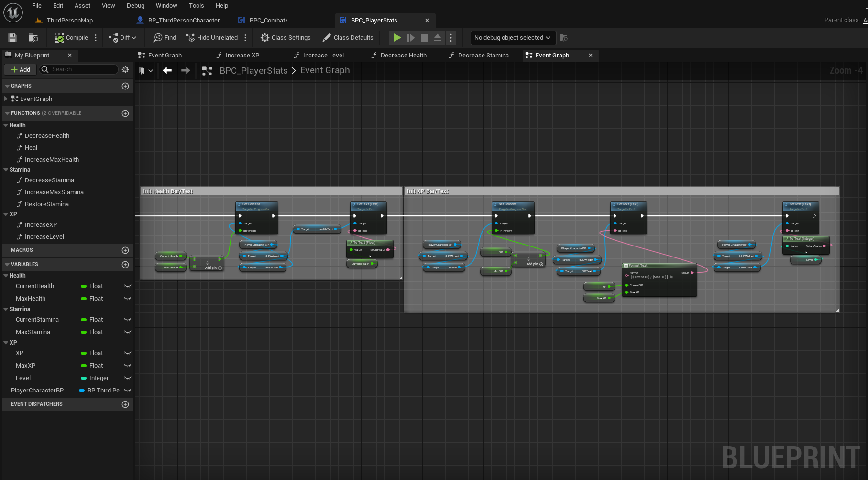
Task: Open Class Settings
Action: (286, 38)
